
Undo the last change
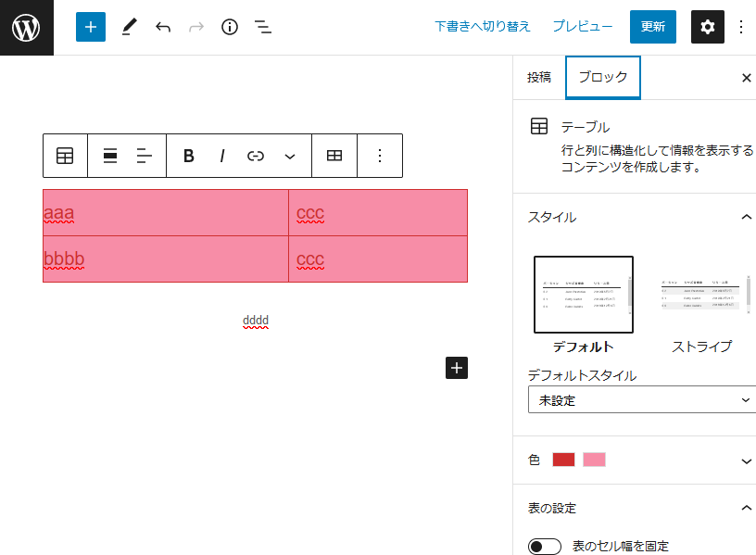[163, 27]
